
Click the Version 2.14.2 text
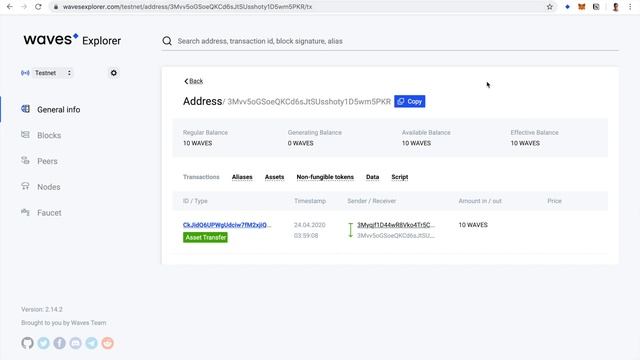[42, 309]
